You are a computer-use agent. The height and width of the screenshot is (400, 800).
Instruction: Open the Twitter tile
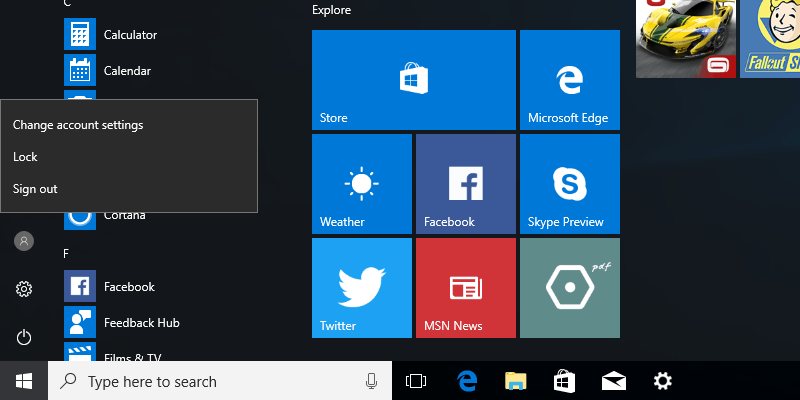361,288
